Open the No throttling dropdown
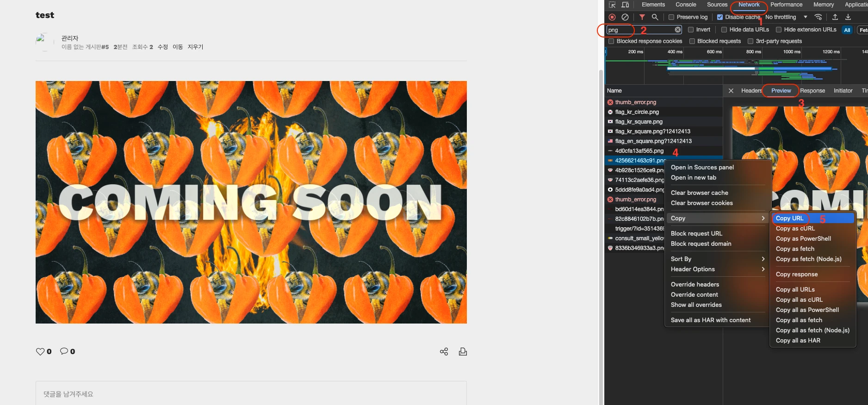The width and height of the screenshot is (868, 405). [x=787, y=17]
